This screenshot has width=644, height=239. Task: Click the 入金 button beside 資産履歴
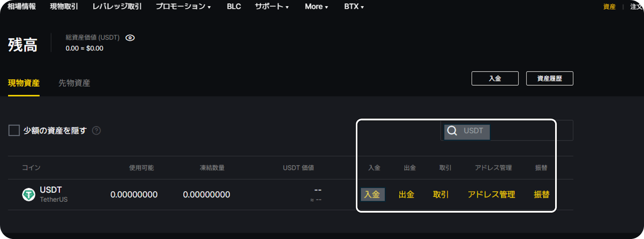click(495, 79)
